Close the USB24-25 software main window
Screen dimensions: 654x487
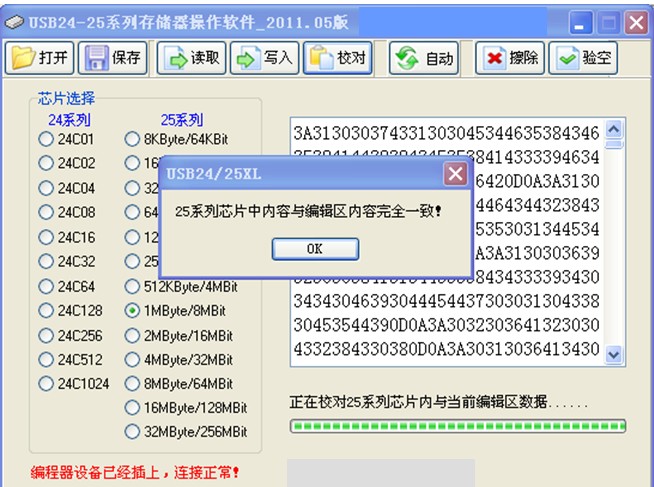(x=636, y=23)
